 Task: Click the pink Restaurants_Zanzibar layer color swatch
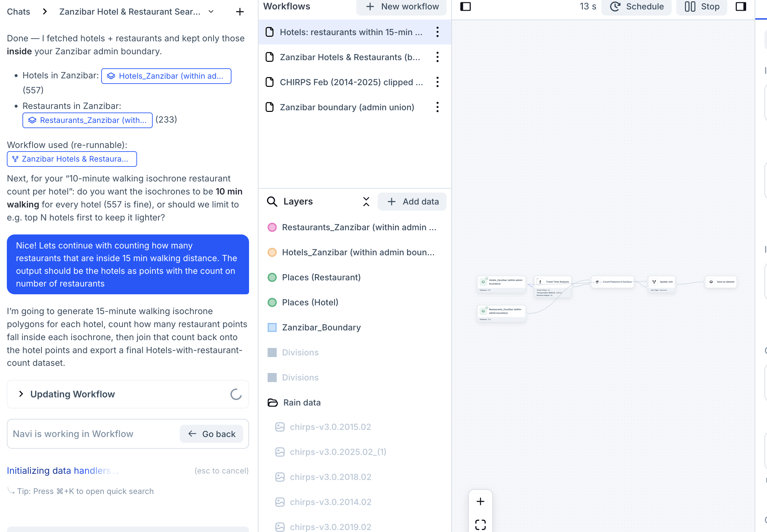272,227
